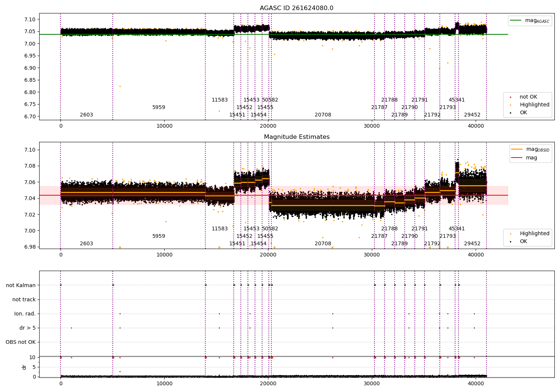
Task: Click the 6.70 tick on AGASC ID plot
Action: click(x=31, y=116)
